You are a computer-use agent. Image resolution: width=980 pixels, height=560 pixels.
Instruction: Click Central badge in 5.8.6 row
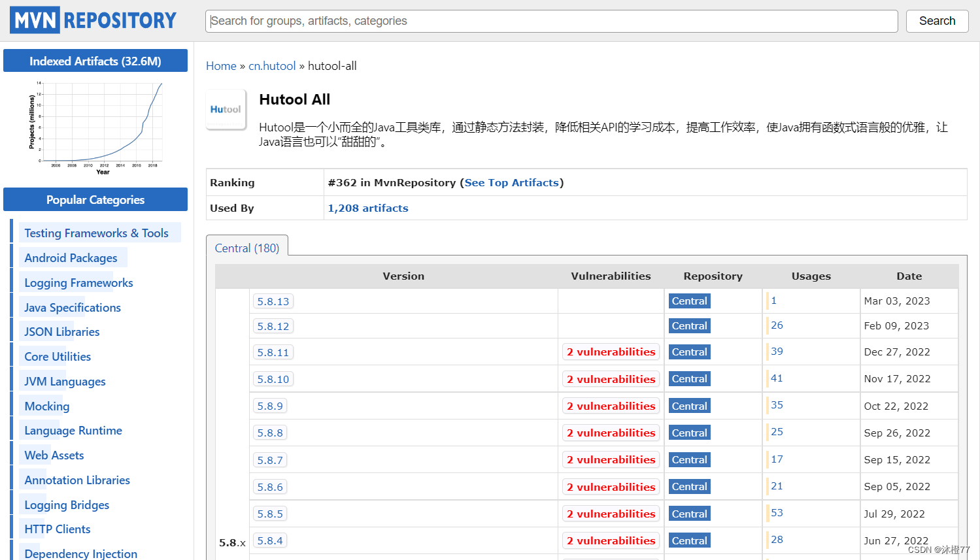[690, 487]
